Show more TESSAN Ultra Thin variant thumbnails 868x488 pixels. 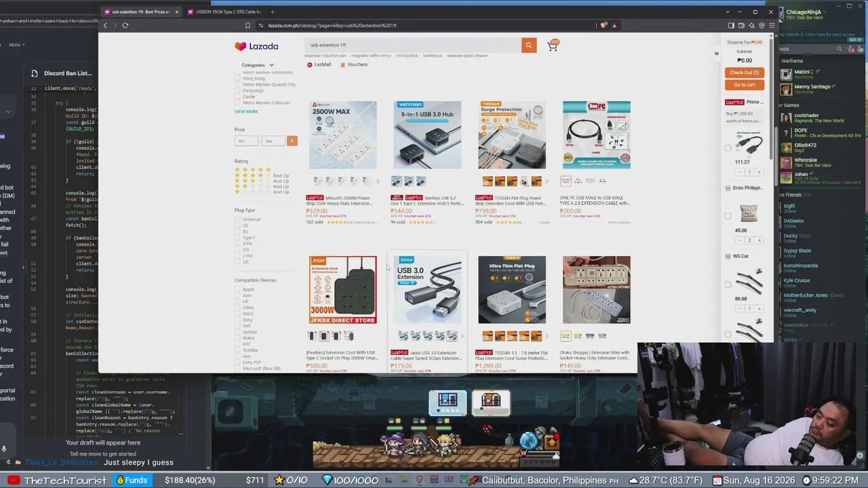coord(547,336)
